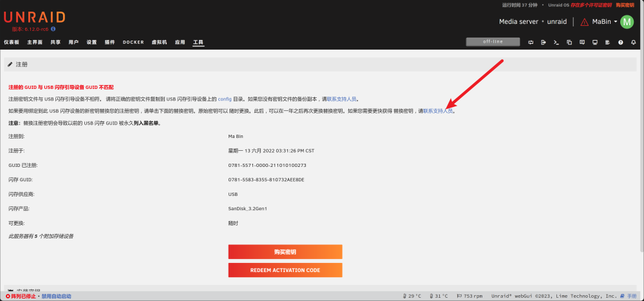The width and height of the screenshot is (644, 301).
Task: Click the red GUID 不匹配 error heading
Action: (x=61, y=87)
